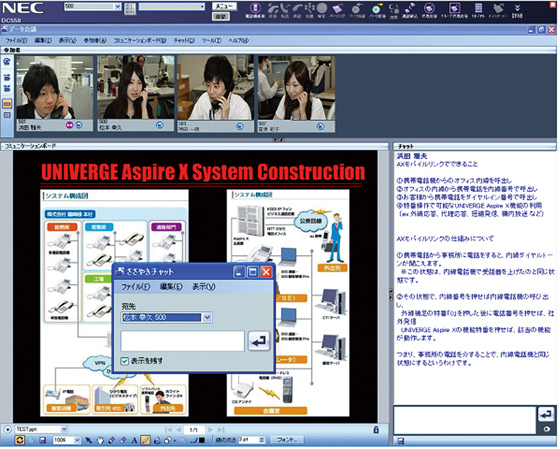Viewport: 560px width, 449px height.
Task: Go to last page of the board
Action: pyautogui.click(x=221, y=430)
